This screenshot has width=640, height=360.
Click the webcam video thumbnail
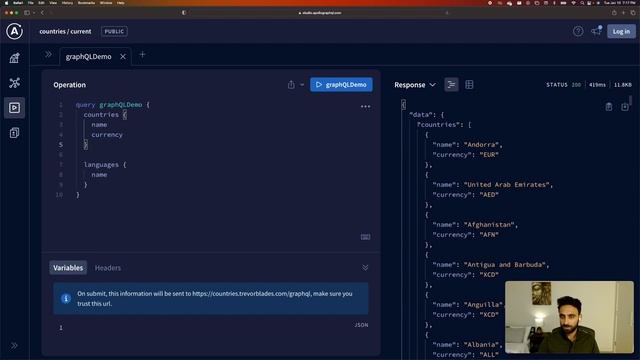(x=569, y=317)
